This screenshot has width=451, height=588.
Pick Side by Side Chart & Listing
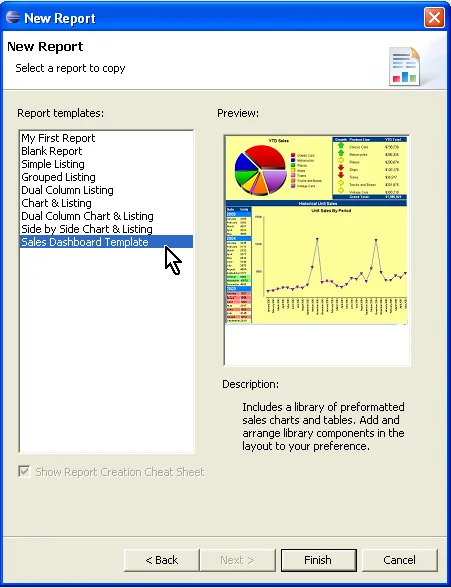87,229
